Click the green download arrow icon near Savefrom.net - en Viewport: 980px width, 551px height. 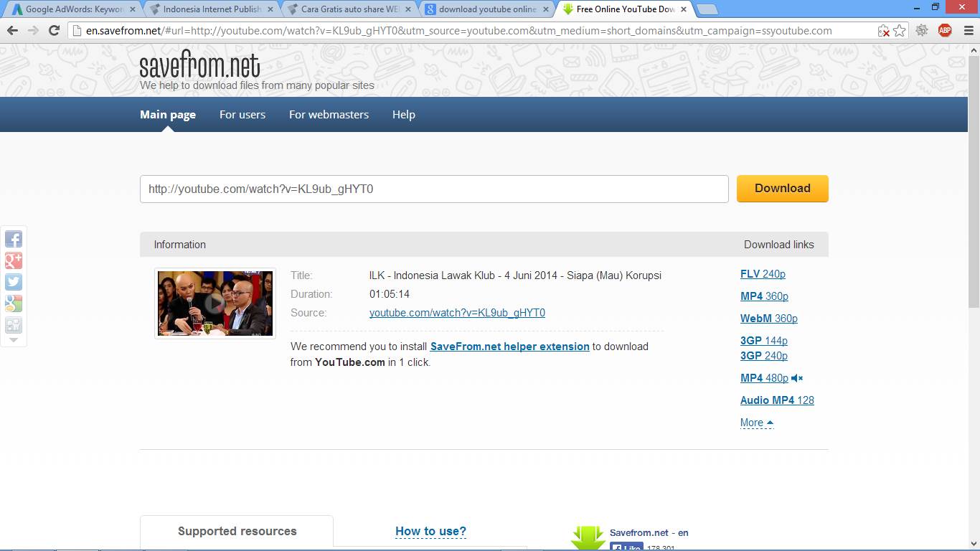[588, 538]
